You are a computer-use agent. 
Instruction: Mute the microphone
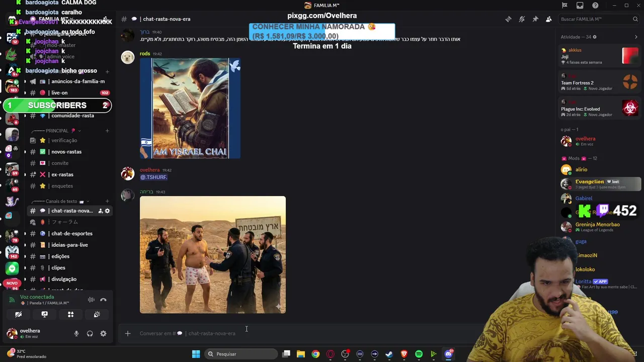(76, 333)
